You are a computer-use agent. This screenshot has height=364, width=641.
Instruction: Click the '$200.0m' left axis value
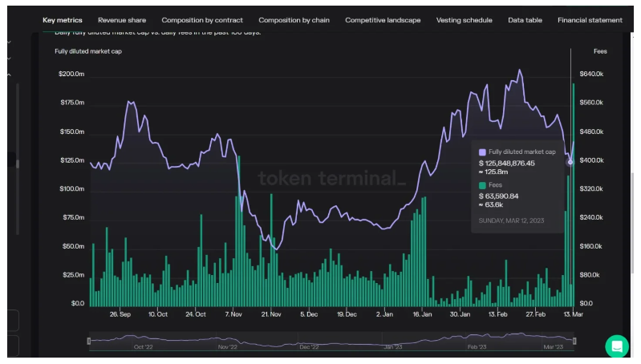point(71,74)
